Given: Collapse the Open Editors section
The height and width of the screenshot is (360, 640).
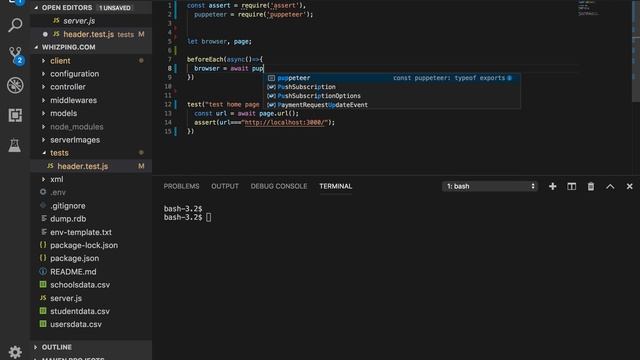Looking at the screenshot, I should point(36,8).
